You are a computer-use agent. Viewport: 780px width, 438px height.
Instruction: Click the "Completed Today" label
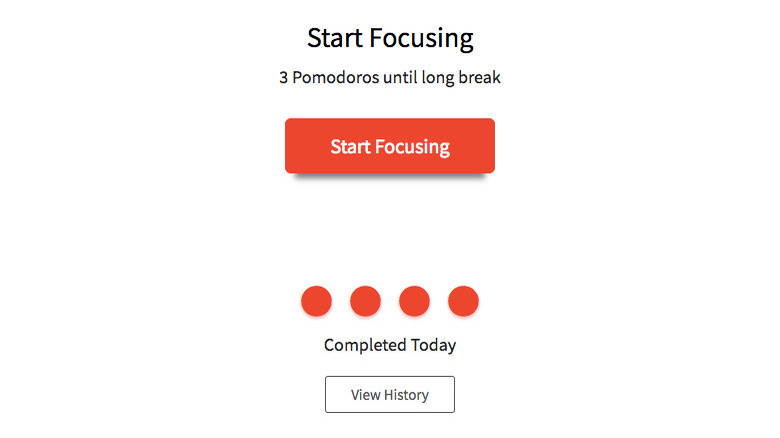tap(390, 346)
